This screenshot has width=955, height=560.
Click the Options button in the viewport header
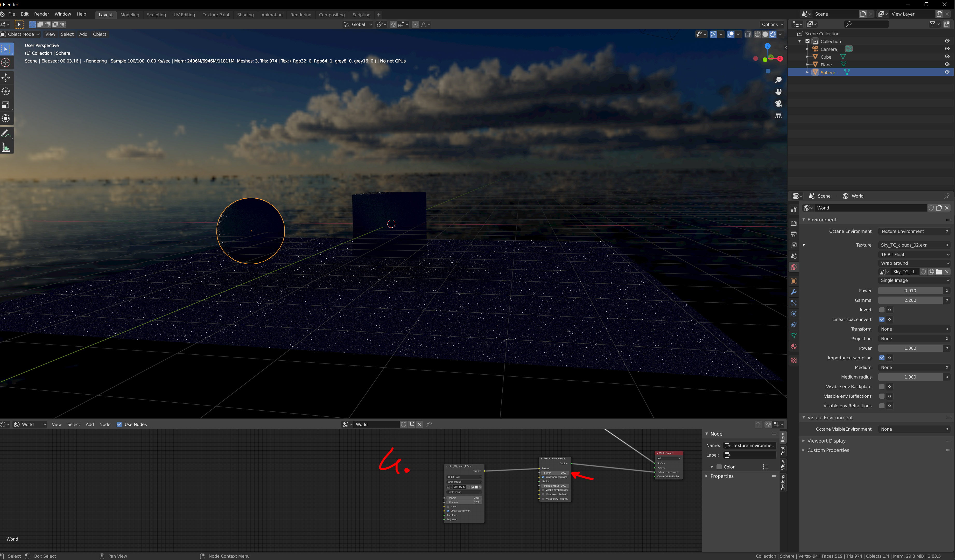pos(772,24)
